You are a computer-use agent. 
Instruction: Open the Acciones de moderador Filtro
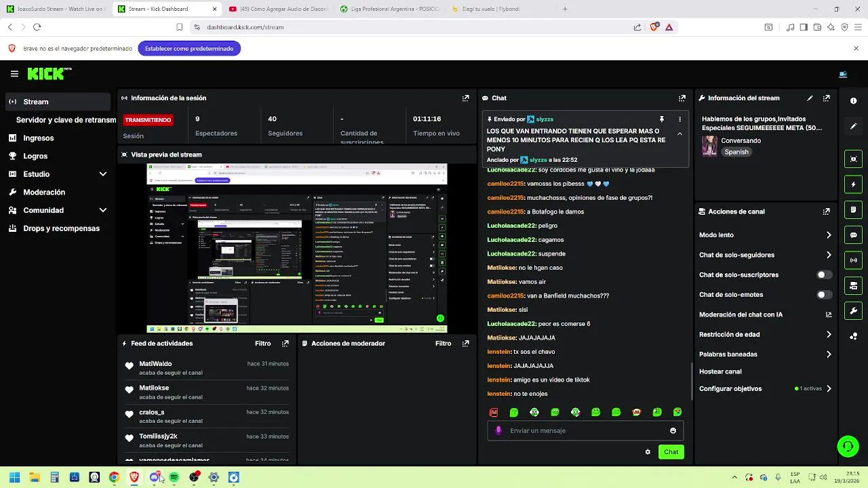pos(443,344)
